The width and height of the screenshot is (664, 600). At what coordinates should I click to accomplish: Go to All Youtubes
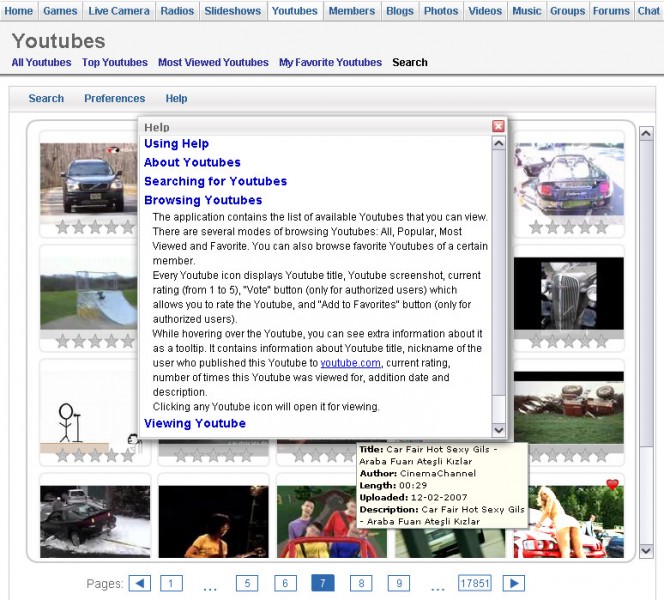[42, 62]
